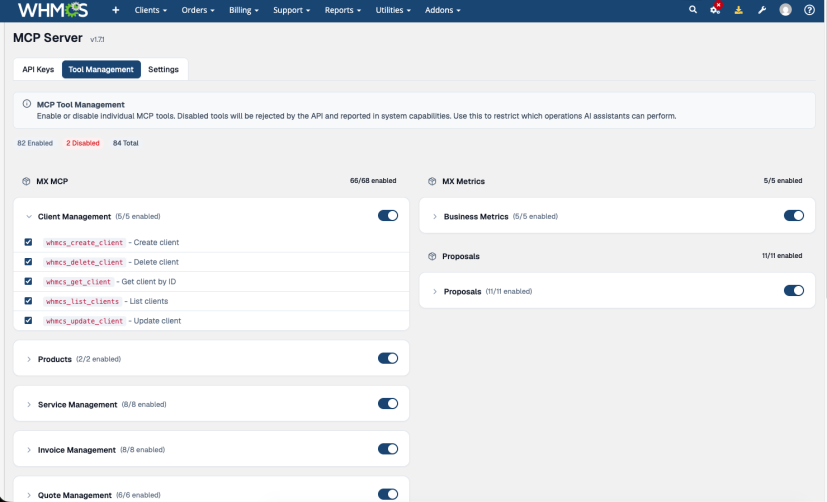Toggle the Business Metrics group switch

click(x=794, y=216)
